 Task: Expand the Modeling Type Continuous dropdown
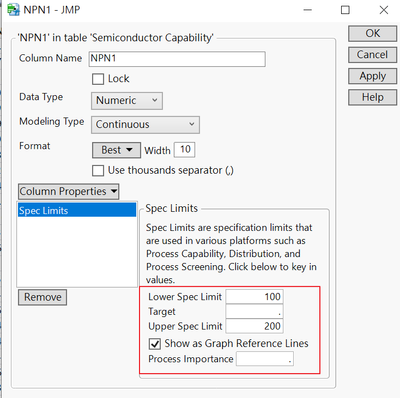pos(145,125)
